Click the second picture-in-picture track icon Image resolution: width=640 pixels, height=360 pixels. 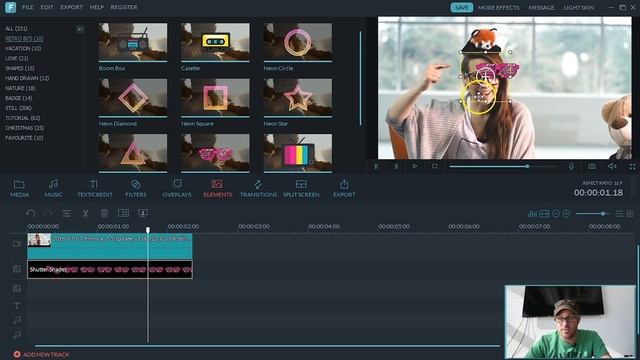pos(17,288)
